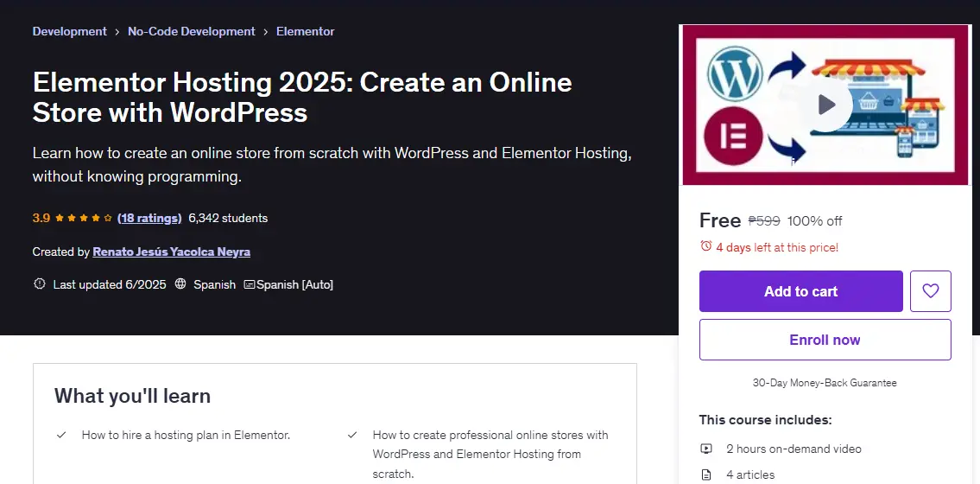Image resolution: width=980 pixels, height=484 pixels.
Task: Click the Free price label
Action: pyautogui.click(x=720, y=220)
